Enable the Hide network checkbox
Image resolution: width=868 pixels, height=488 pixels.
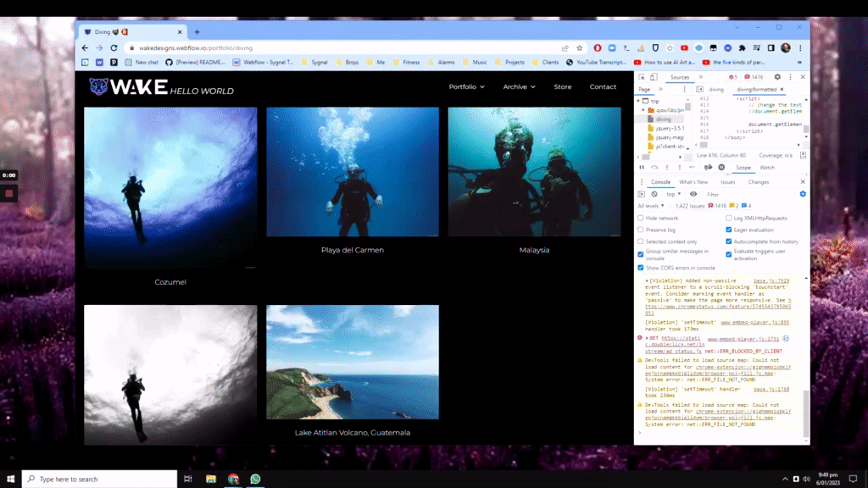pos(641,219)
